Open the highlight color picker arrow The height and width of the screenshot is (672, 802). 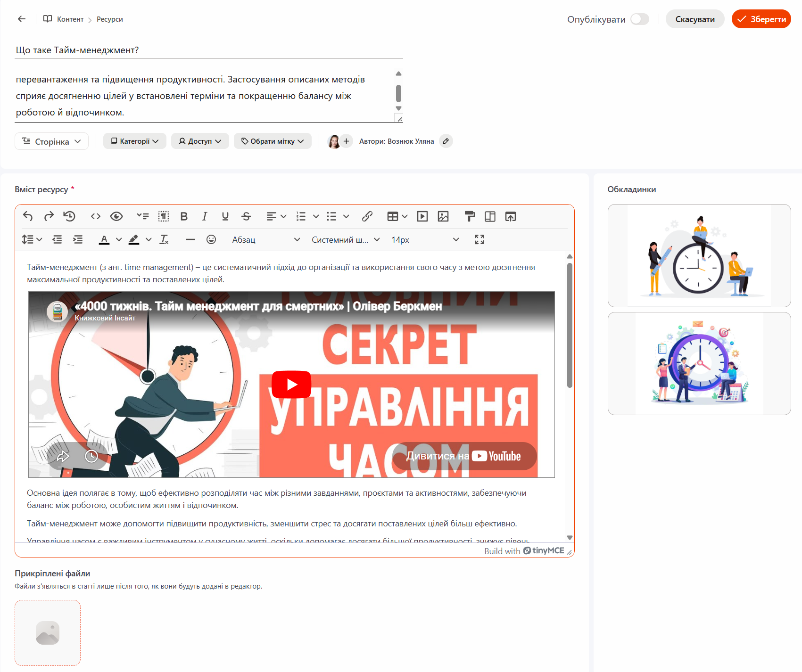tap(149, 239)
